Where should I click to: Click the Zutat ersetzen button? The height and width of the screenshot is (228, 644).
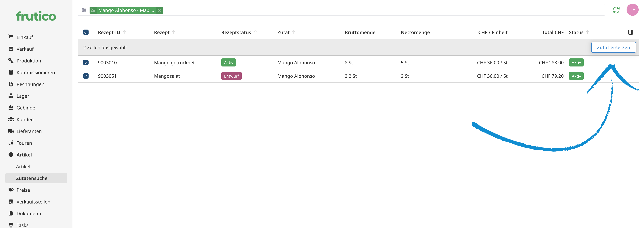click(613, 48)
